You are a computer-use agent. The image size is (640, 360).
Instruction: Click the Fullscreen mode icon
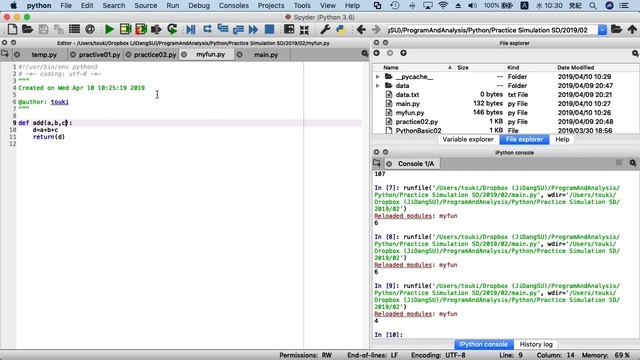pyautogui.click(x=304, y=29)
